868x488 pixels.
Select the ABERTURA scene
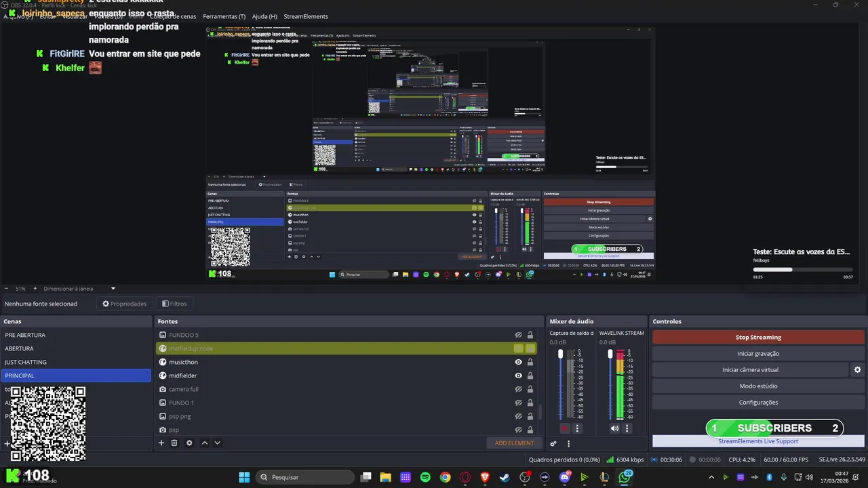(x=76, y=348)
